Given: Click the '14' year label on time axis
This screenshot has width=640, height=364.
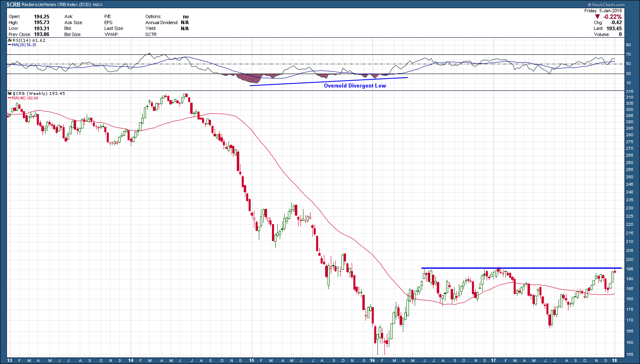Looking at the screenshot, I should click(130, 361).
